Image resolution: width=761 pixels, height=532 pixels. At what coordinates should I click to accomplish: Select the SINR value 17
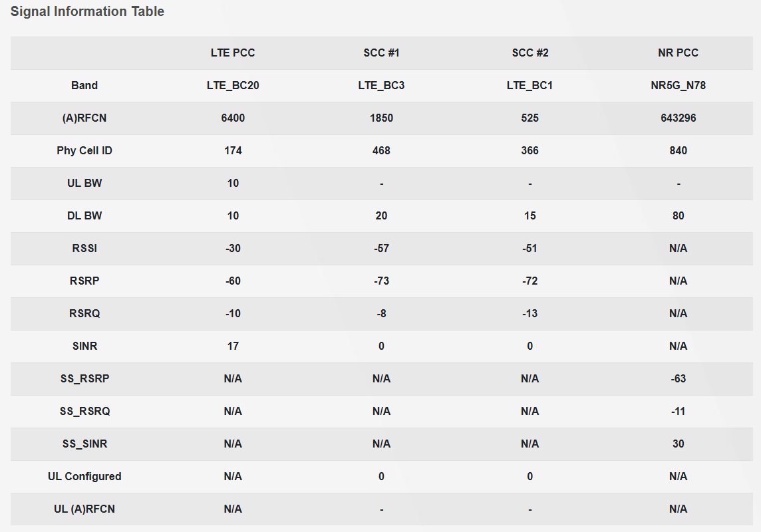[233, 346]
